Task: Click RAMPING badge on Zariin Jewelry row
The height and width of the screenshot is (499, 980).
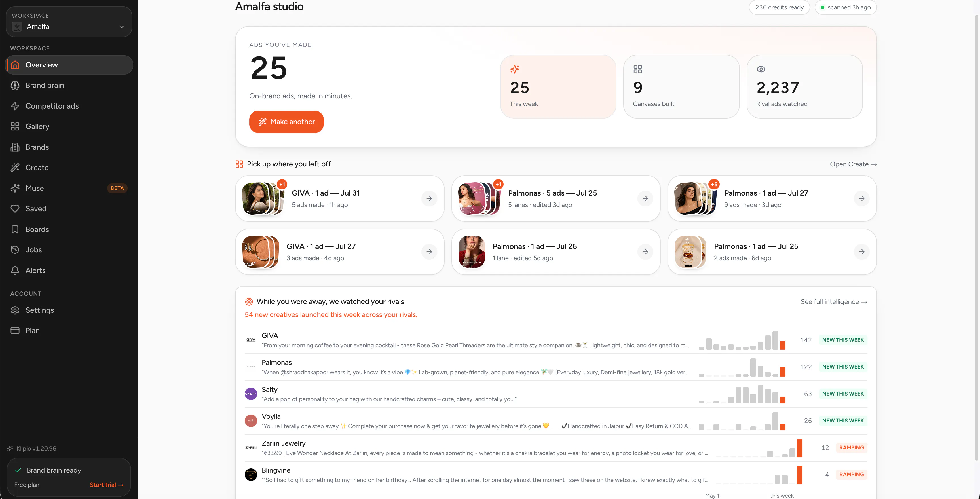Action: click(852, 448)
